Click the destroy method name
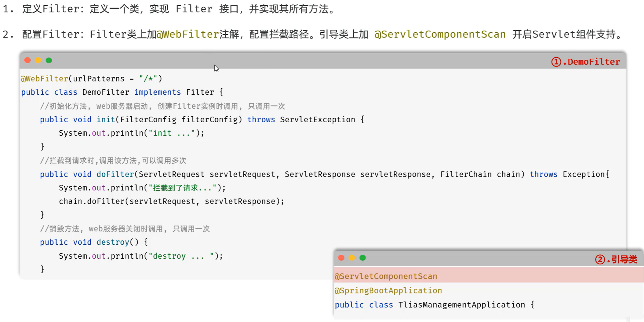The height and width of the screenshot is (322, 644). (x=113, y=242)
